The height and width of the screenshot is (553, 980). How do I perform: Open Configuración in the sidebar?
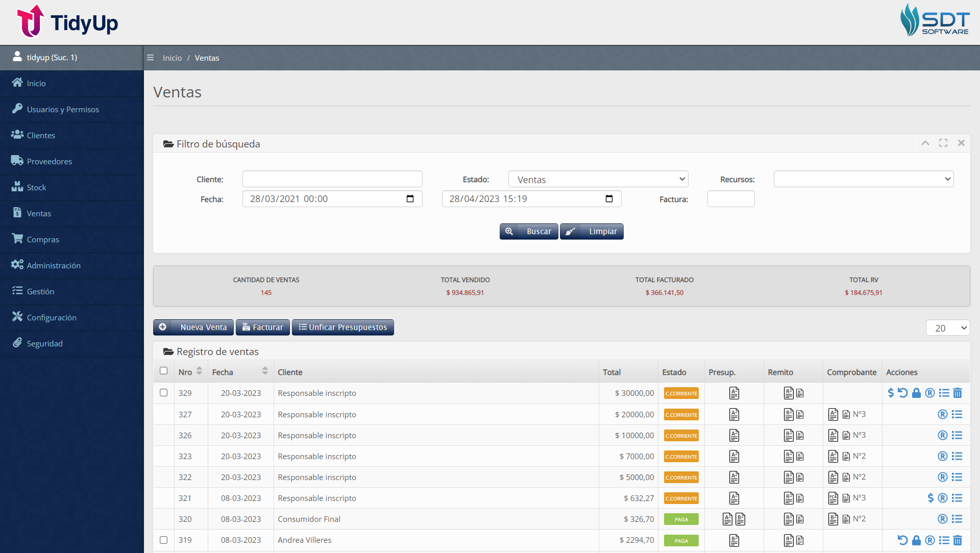coord(71,317)
